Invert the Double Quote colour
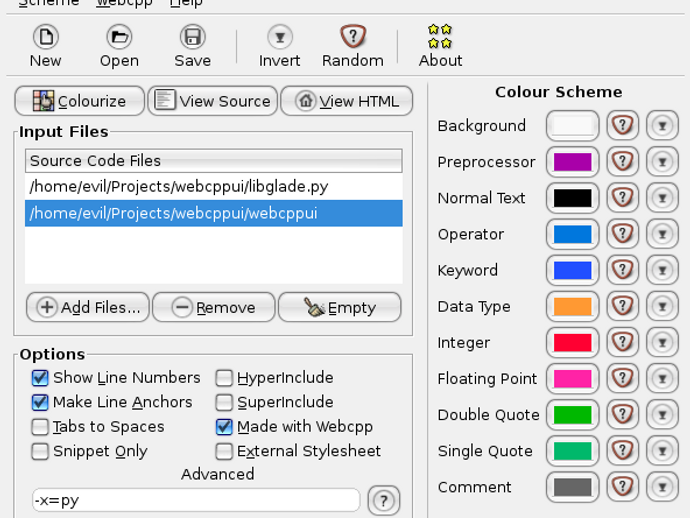The height and width of the screenshot is (518, 690). pos(662,414)
